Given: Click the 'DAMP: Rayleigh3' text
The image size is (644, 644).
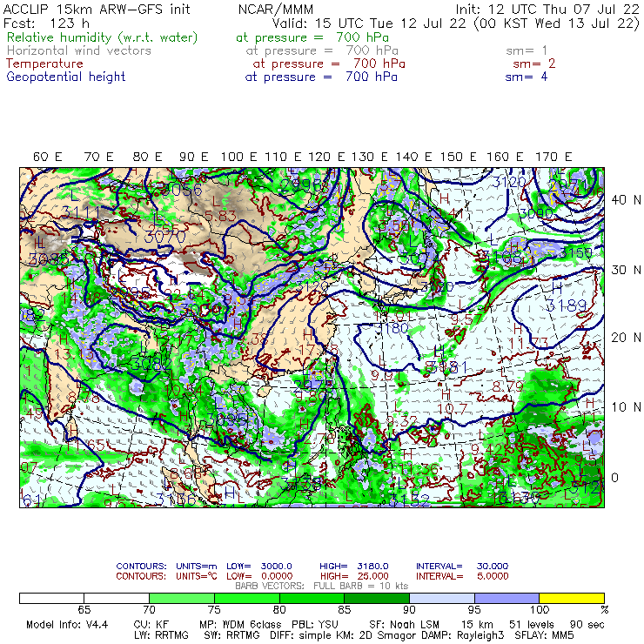Looking at the screenshot, I should (x=462, y=635).
